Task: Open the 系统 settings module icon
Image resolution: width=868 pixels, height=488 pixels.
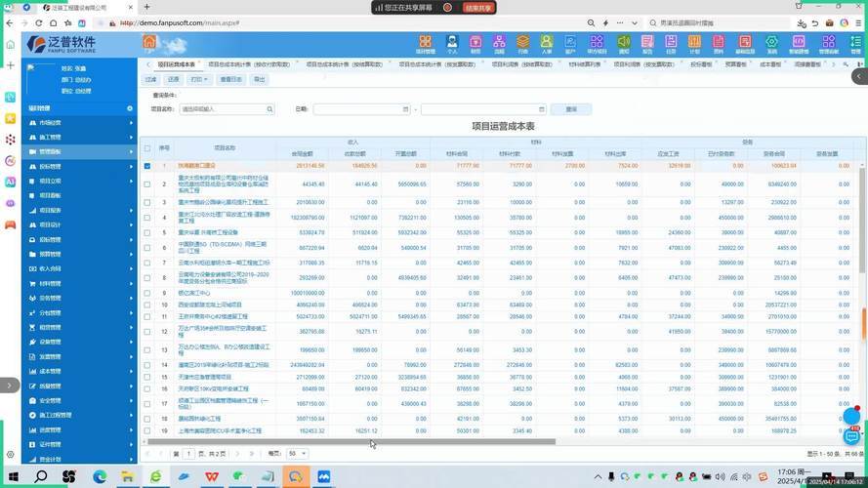Action: tap(771, 43)
